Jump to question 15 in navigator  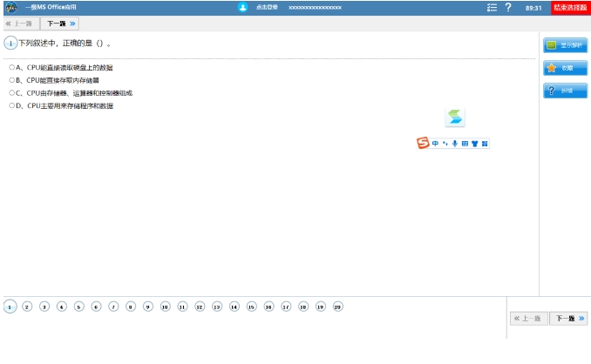(251, 307)
